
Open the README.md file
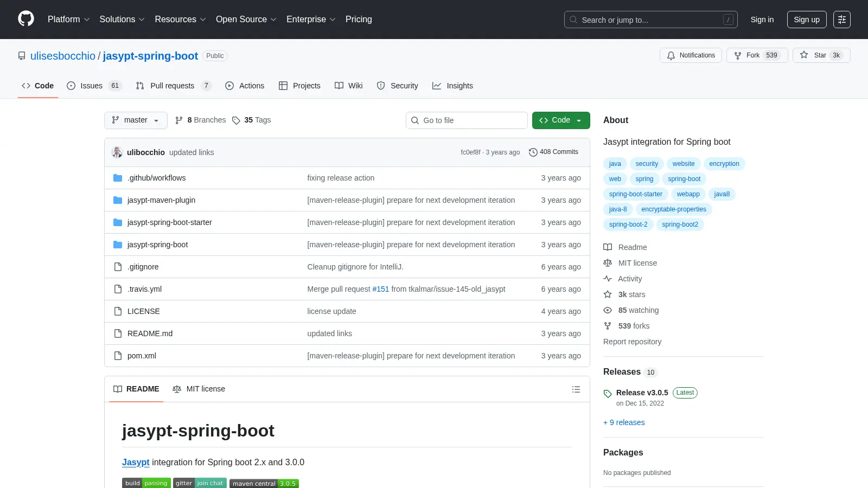[150, 333]
